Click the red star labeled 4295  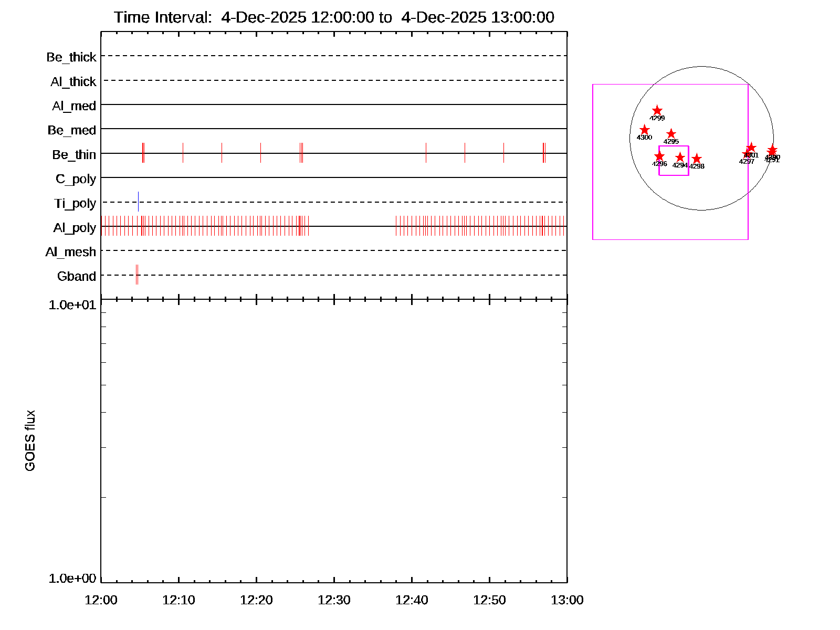click(671, 134)
